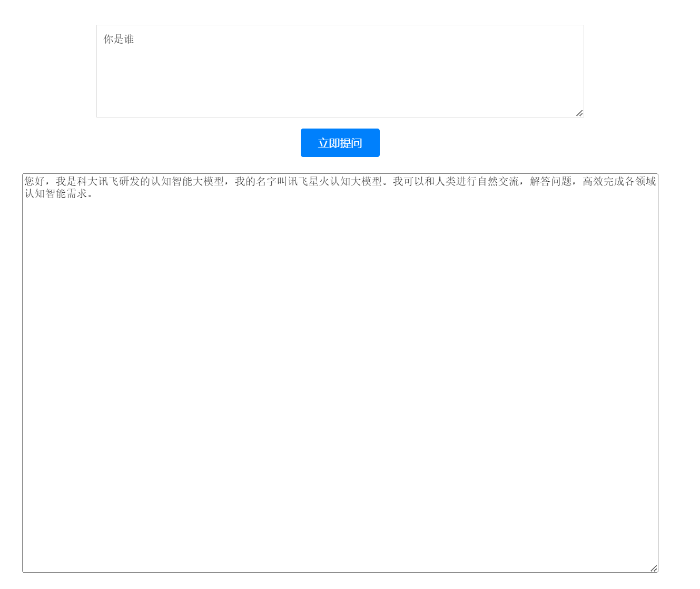The height and width of the screenshot is (589, 700).
Task: Click 讯飞星火认知大模型 in the answer
Action: tap(334, 181)
